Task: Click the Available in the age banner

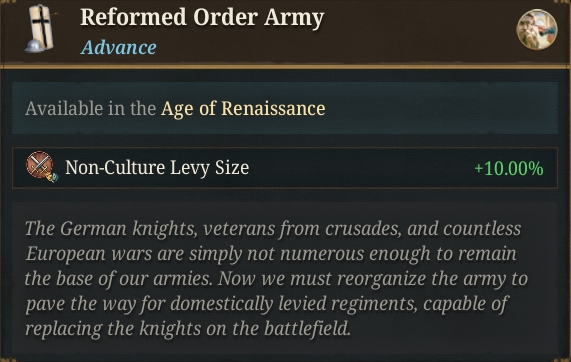Action: pyautogui.click(x=285, y=108)
